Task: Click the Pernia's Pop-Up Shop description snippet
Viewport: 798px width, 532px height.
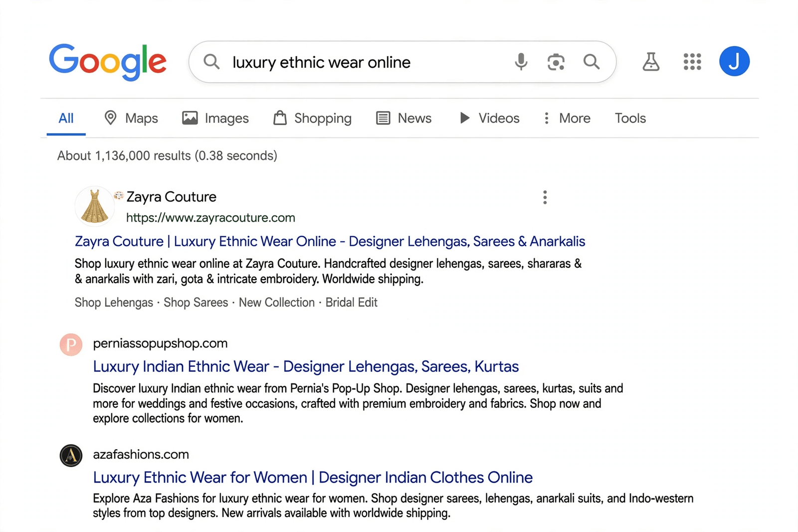Action: pyautogui.click(x=358, y=403)
